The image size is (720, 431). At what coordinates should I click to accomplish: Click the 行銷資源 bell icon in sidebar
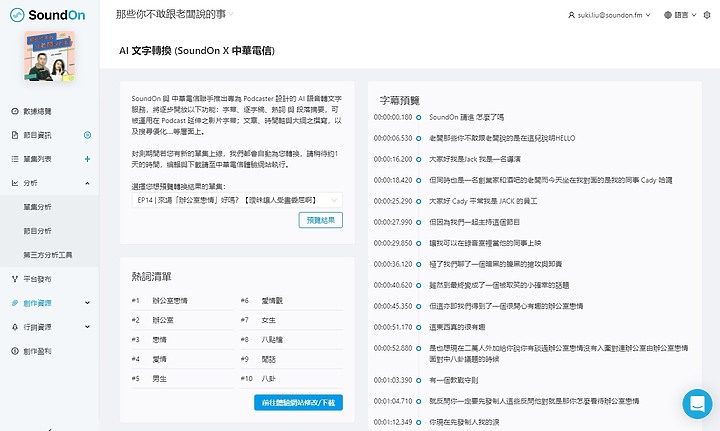click(15, 327)
